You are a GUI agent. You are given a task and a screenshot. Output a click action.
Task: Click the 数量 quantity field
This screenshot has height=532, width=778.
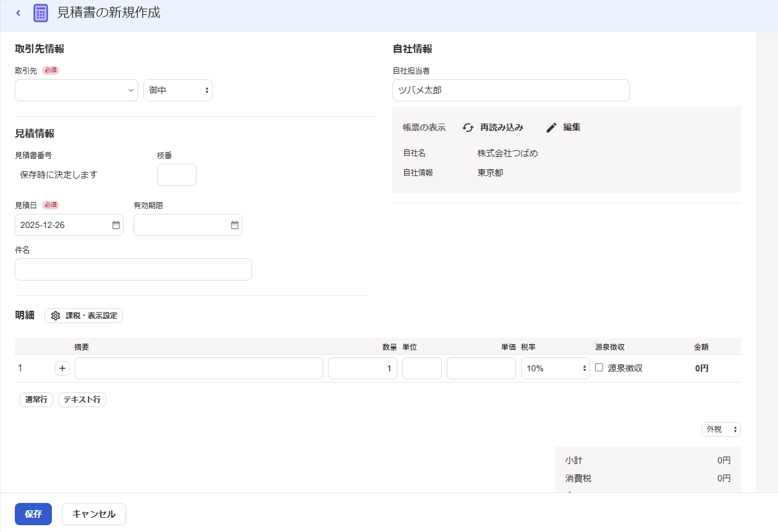point(363,368)
